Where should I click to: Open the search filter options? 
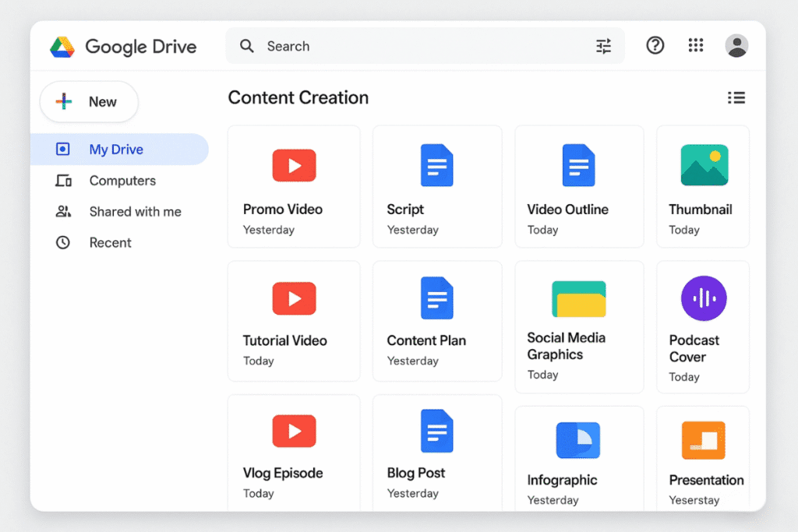[603, 46]
